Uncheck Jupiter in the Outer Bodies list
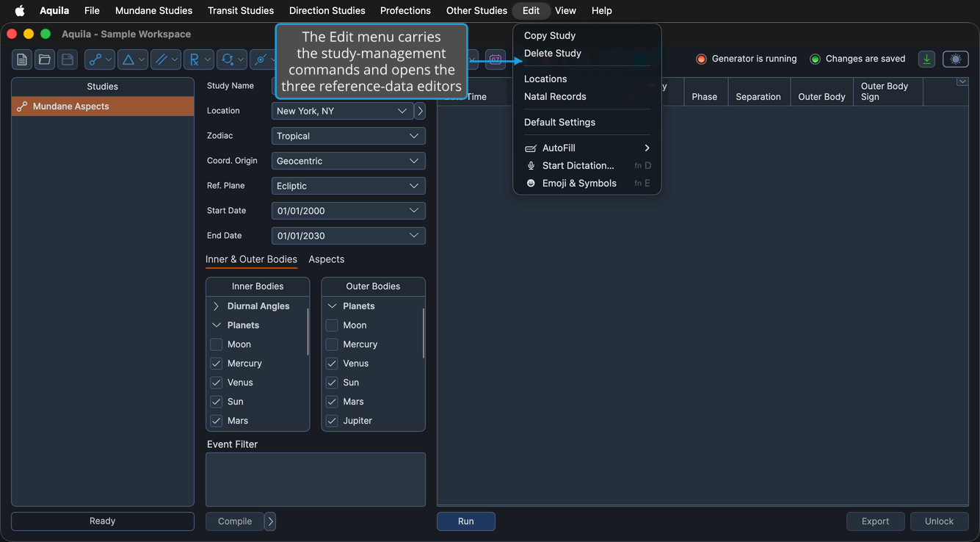980x542 pixels. [332, 421]
